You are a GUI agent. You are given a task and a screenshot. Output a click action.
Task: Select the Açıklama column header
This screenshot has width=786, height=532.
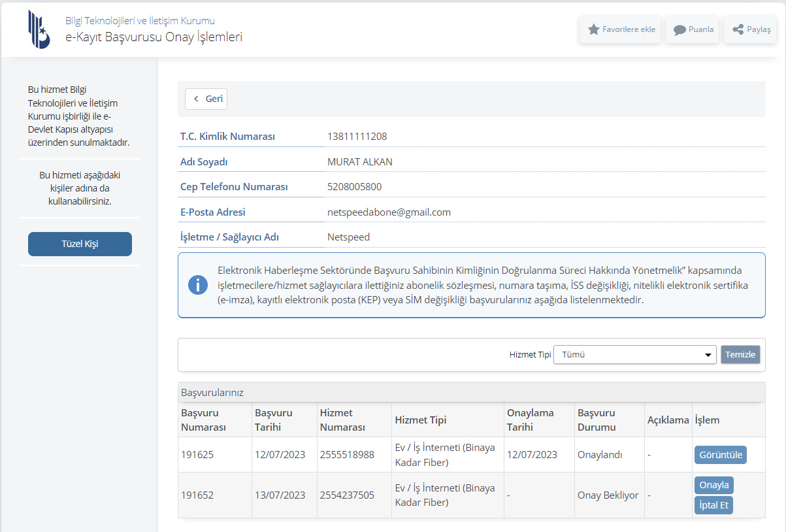coord(668,420)
